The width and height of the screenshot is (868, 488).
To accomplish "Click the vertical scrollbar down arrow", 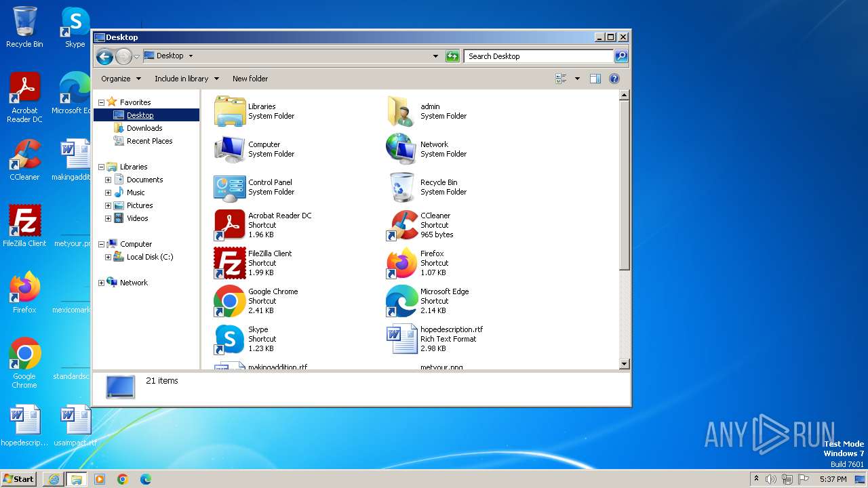I will point(625,364).
